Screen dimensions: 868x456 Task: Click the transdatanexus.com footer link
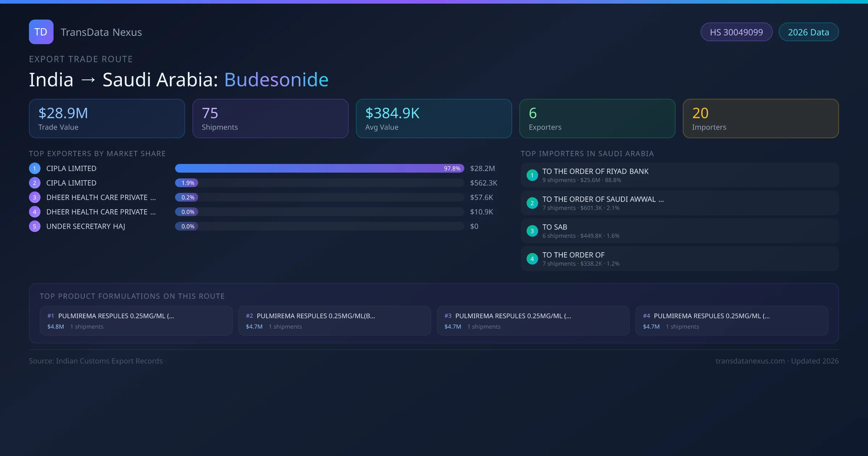coord(750,361)
